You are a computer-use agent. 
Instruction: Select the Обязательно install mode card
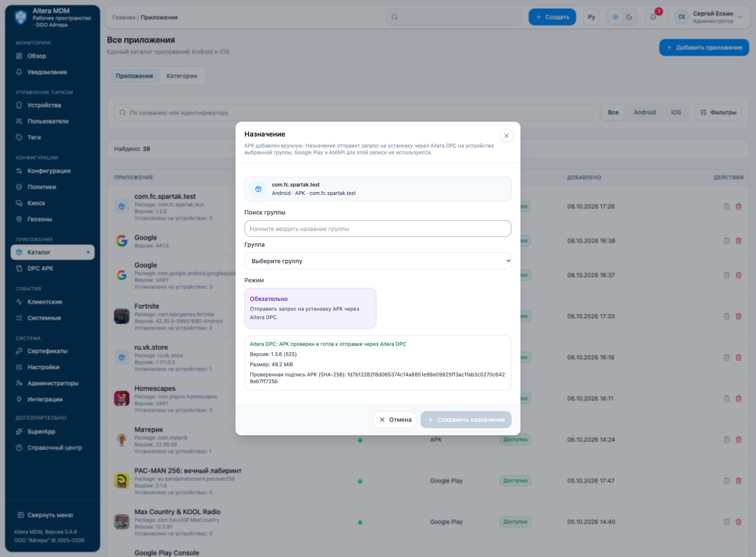(x=310, y=308)
